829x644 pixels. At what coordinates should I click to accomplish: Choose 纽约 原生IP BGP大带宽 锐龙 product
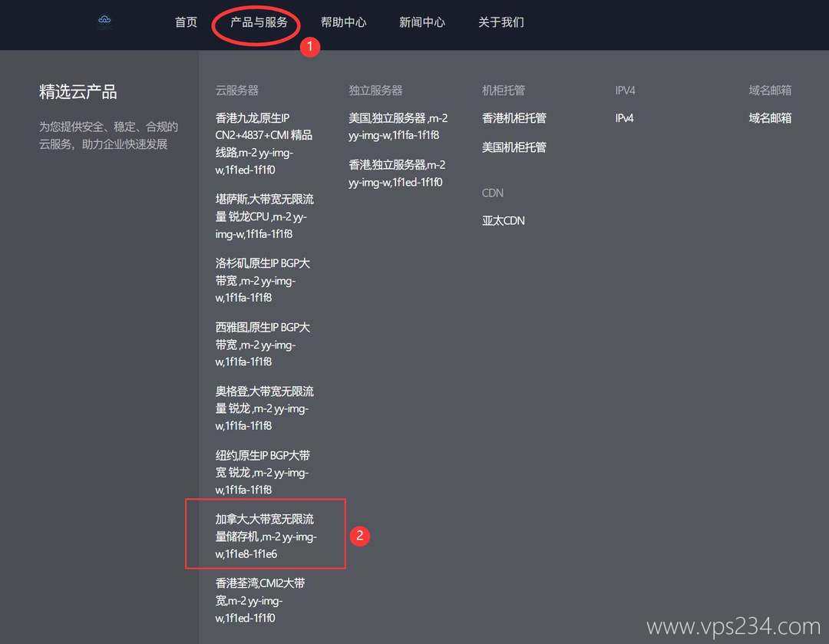[x=263, y=472]
